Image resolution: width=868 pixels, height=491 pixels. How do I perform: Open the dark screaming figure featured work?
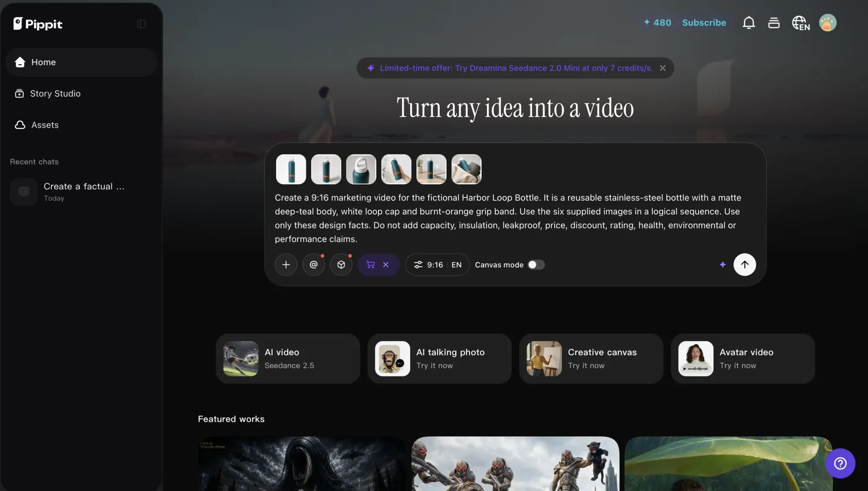[302, 464]
